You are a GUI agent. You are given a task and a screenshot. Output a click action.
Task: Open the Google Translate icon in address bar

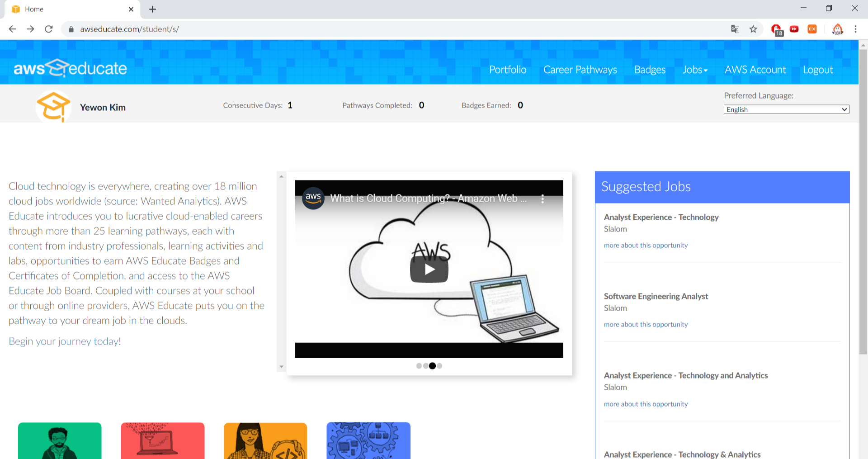tap(735, 29)
